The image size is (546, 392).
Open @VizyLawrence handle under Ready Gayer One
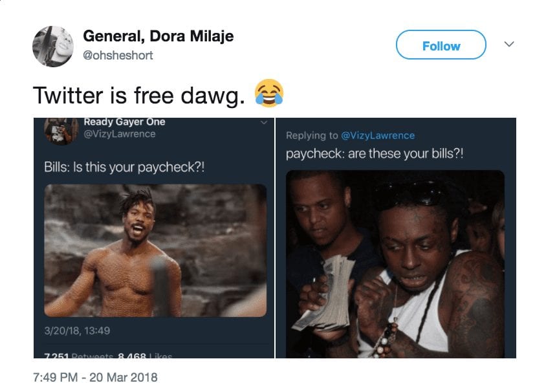(x=120, y=134)
